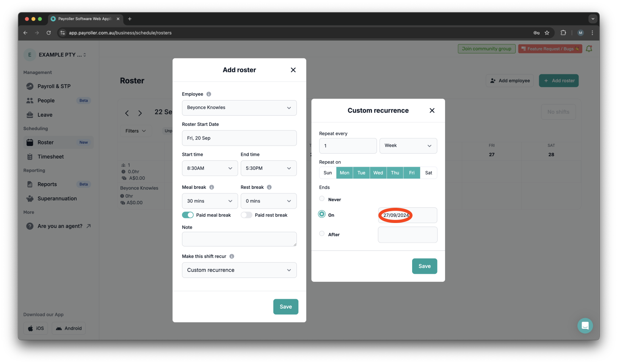Select the After occurrences radio option
The width and height of the screenshot is (618, 364).
point(322,234)
